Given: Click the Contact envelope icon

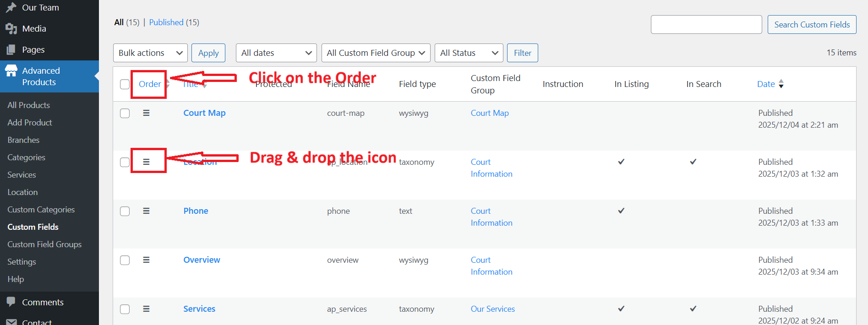Looking at the screenshot, I should pyautogui.click(x=11, y=322).
